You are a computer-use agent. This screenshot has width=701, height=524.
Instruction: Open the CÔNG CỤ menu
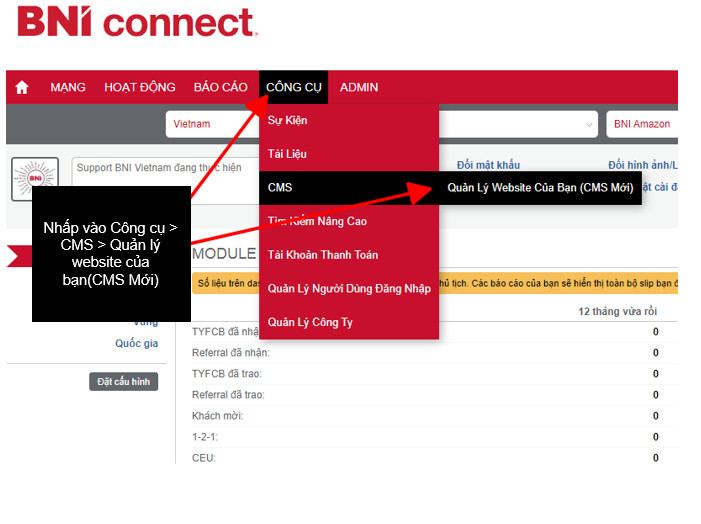294,87
